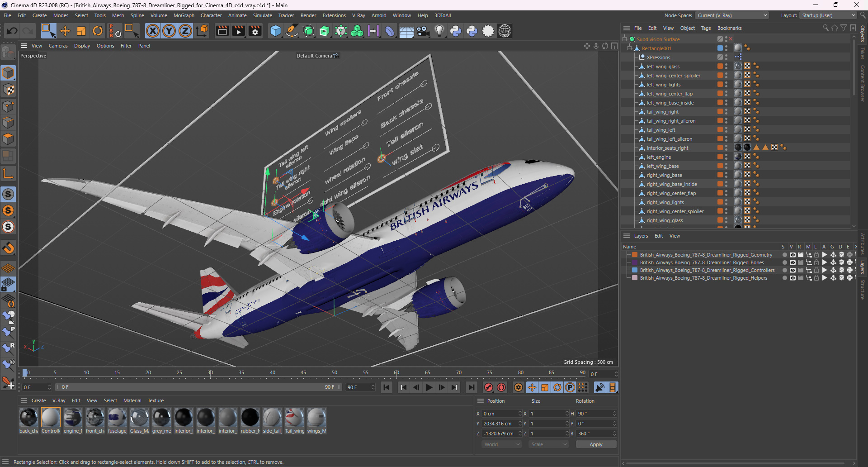This screenshot has width=868, height=467.
Task: Select the Live Selection tool
Action: coord(48,31)
